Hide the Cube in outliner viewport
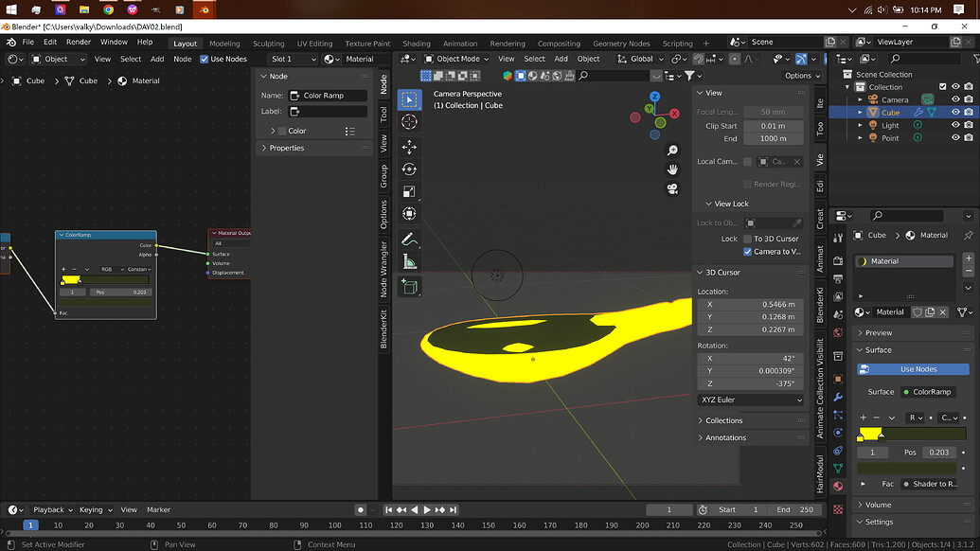The image size is (980, 551). click(x=955, y=113)
